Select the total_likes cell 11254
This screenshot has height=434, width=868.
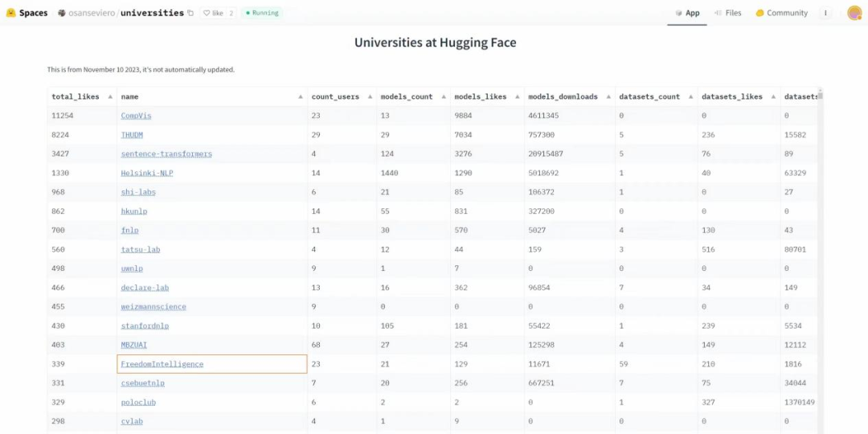[x=82, y=116]
